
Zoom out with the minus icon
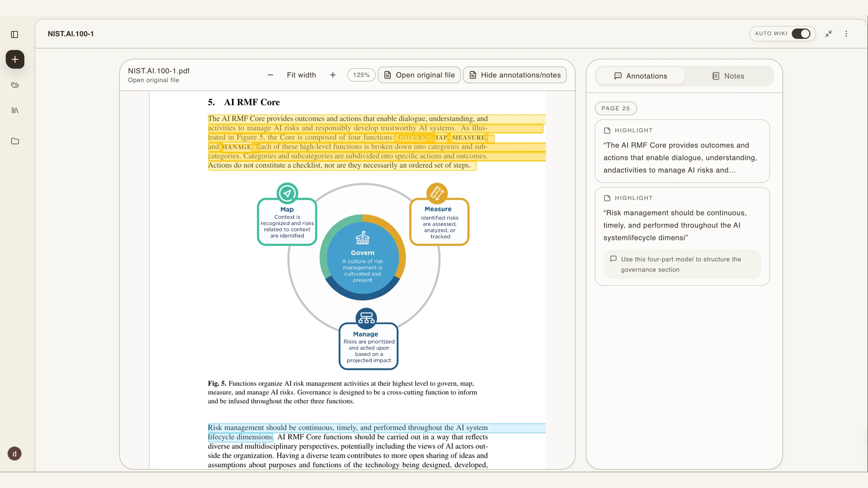tap(270, 75)
